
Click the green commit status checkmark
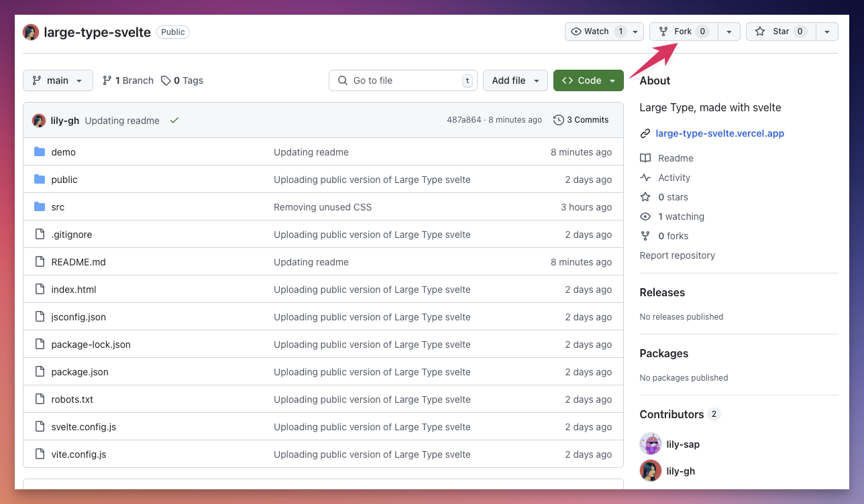pos(174,121)
